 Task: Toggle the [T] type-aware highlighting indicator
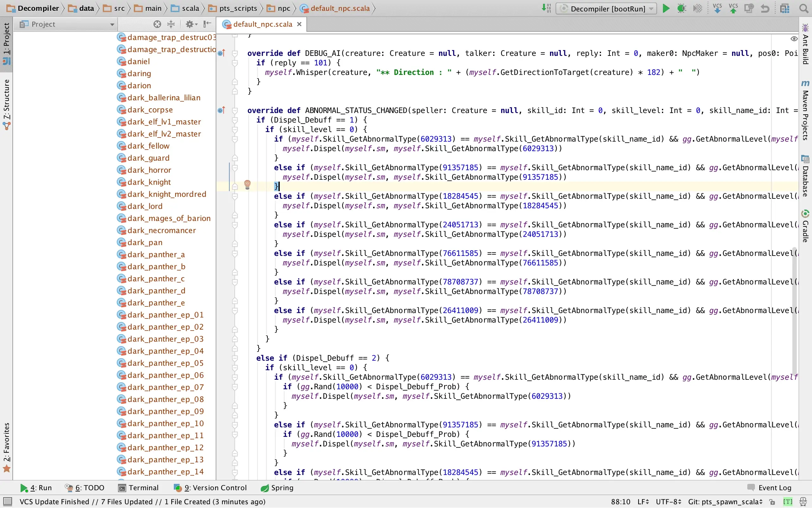pos(788,502)
